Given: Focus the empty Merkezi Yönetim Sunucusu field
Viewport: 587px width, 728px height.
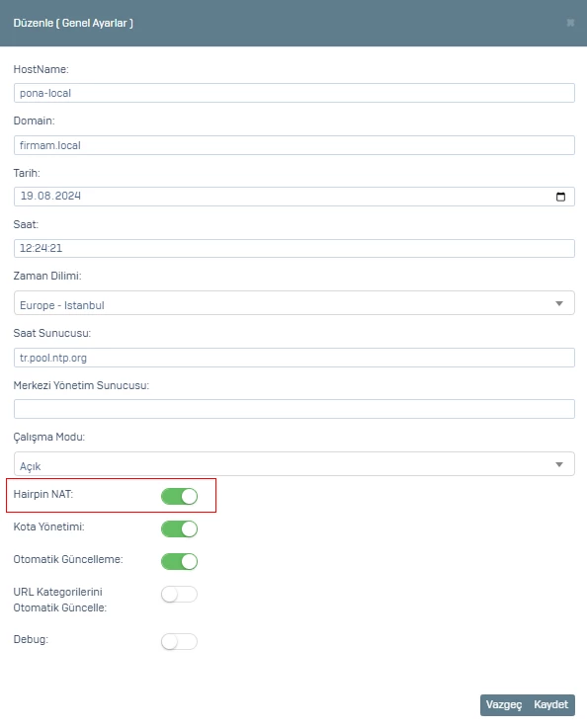Looking at the screenshot, I should click(293, 409).
